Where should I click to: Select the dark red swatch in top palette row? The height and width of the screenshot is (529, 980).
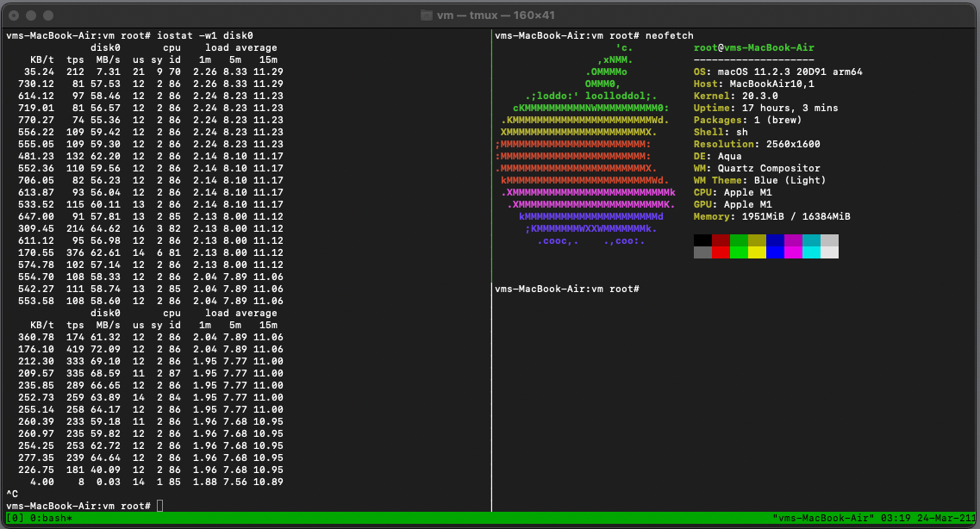click(721, 240)
